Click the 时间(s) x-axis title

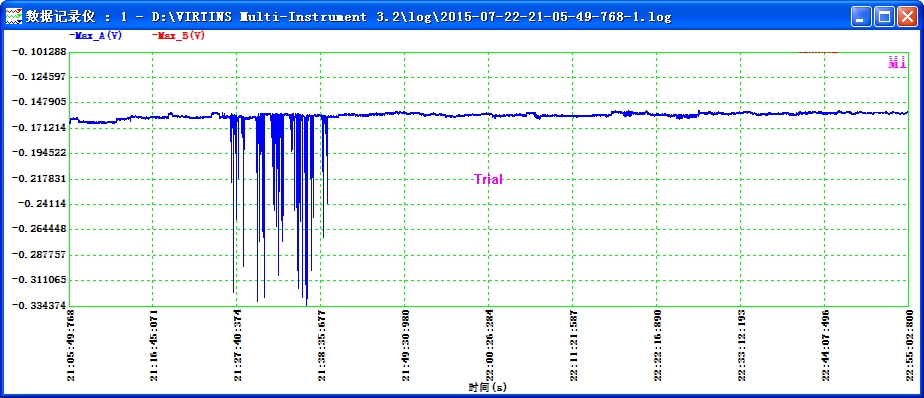(488, 387)
